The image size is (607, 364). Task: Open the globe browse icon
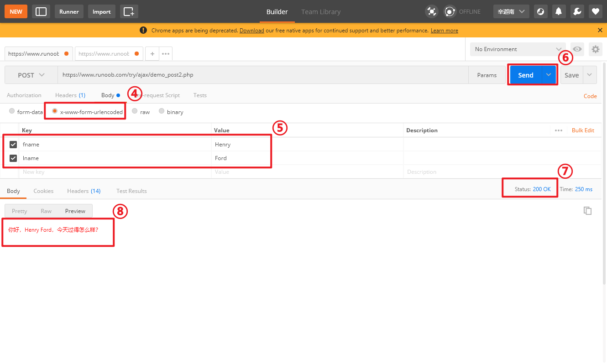point(541,11)
